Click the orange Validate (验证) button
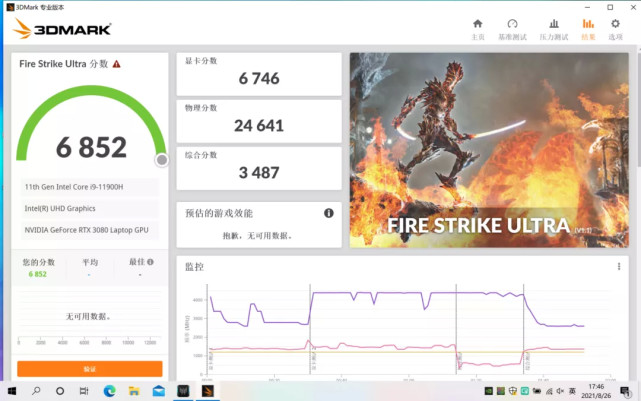This screenshot has height=401, width=641. (90, 369)
